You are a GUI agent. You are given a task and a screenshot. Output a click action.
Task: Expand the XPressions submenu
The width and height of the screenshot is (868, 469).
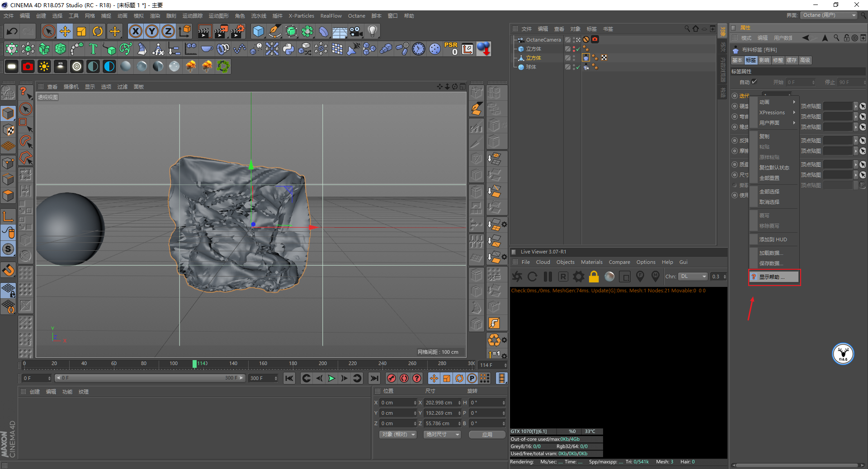tap(774, 113)
